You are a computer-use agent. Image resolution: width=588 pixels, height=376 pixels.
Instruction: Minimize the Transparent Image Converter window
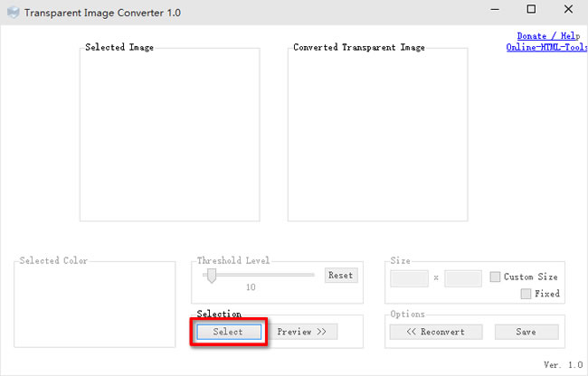(x=495, y=10)
